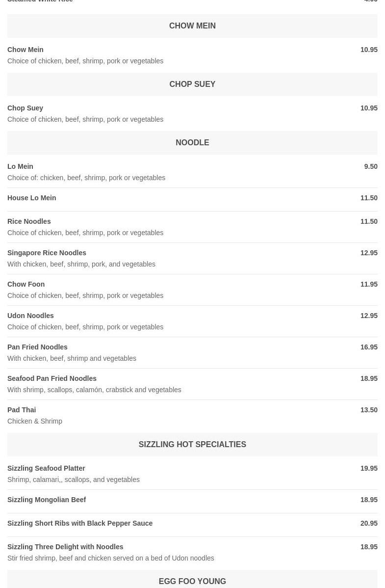Viewport: 385px width, 588px height.
Task: Click Seafood Pan Fried Noodles title
Action: tap(52, 378)
